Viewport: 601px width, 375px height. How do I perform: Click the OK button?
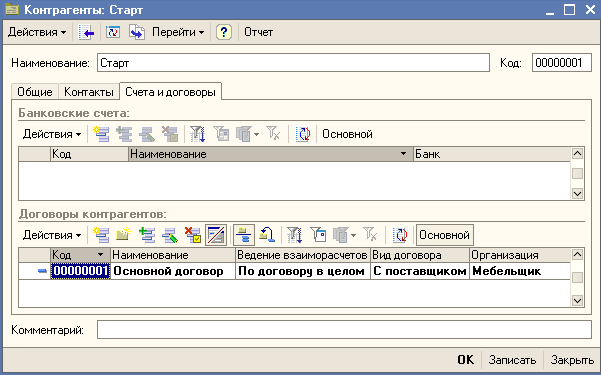tap(466, 360)
